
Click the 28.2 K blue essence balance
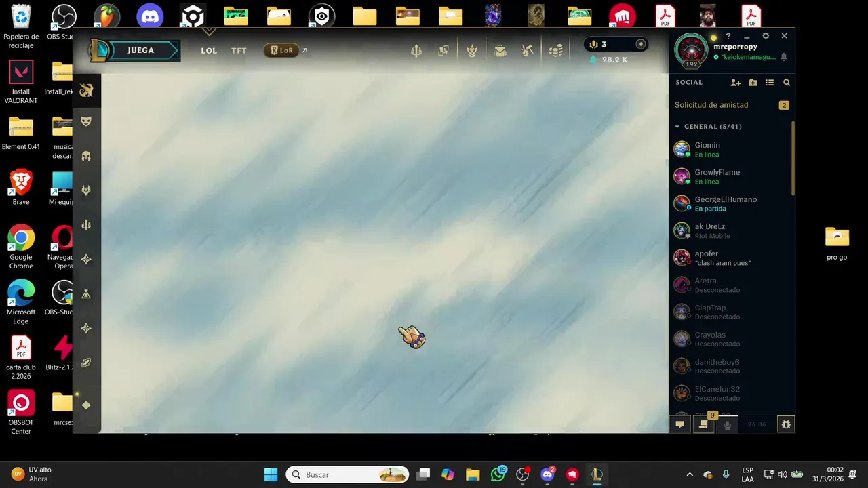click(608, 60)
